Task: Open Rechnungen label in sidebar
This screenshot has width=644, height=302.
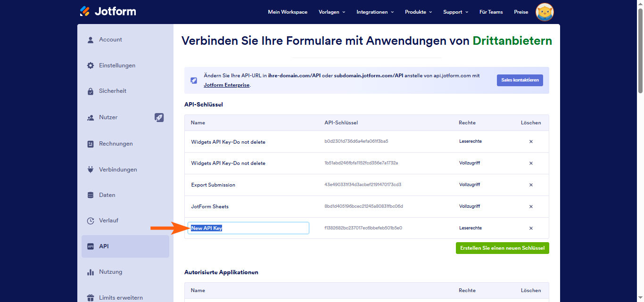Action: pos(116,144)
